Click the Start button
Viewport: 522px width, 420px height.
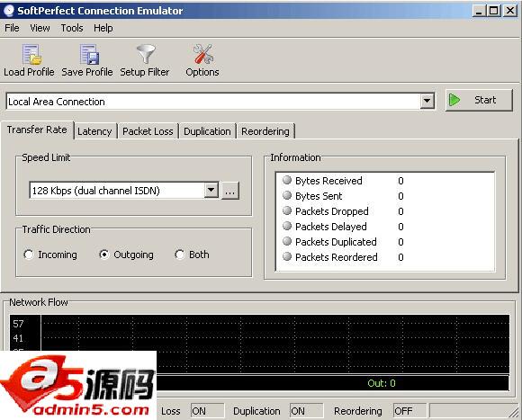pyautogui.click(x=479, y=100)
